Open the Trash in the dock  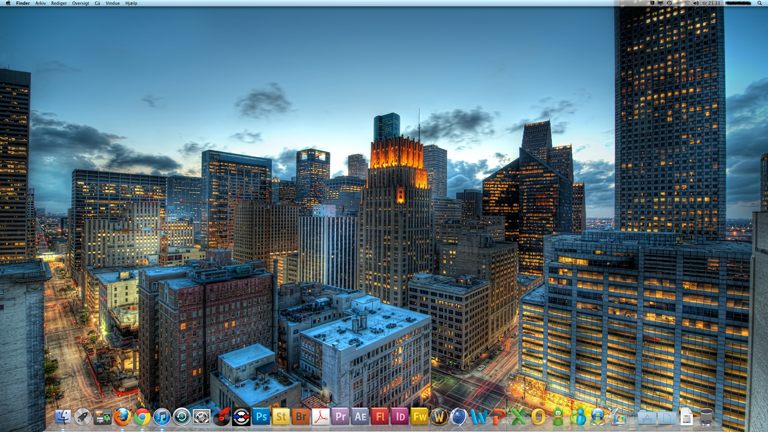(x=706, y=417)
